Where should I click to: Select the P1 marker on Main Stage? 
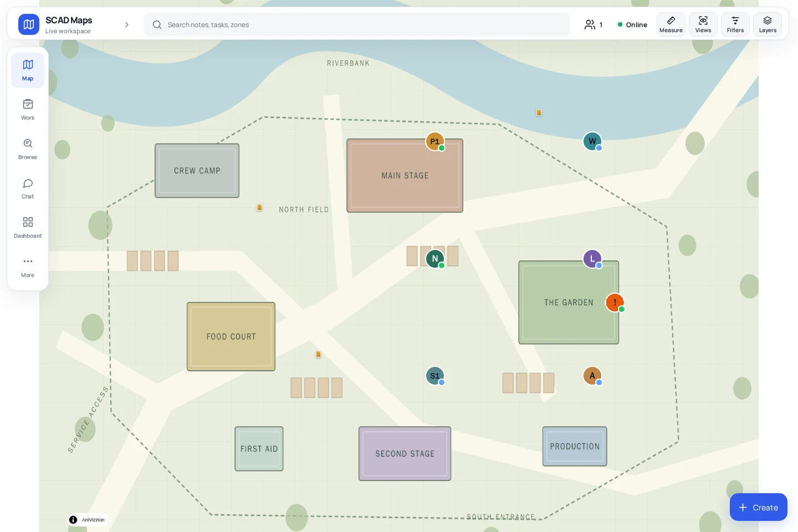click(435, 141)
